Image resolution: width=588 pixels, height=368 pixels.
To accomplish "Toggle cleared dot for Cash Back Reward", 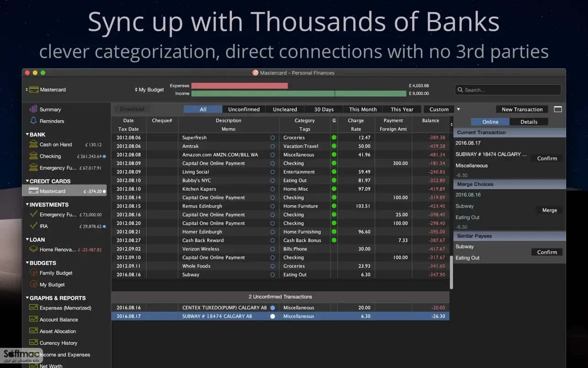I will pyautogui.click(x=334, y=240).
